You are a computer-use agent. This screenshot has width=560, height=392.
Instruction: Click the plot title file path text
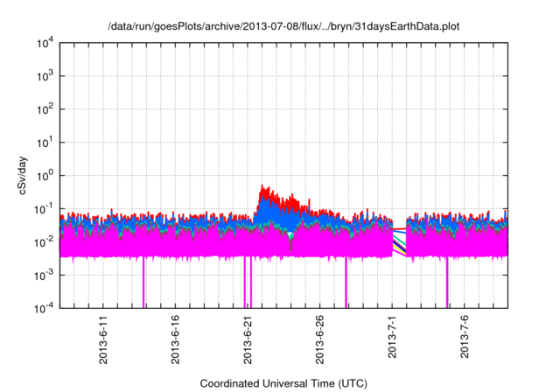[x=283, y=27]
